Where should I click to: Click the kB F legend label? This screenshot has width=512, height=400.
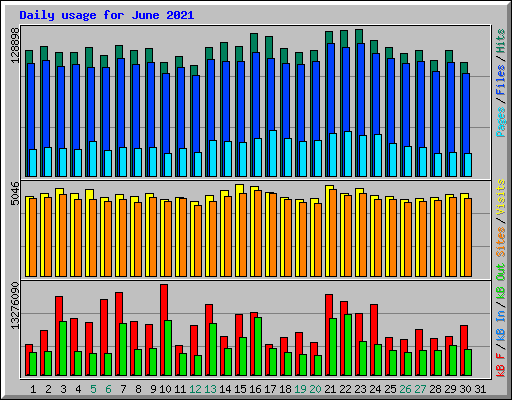(x=501, y=365)
